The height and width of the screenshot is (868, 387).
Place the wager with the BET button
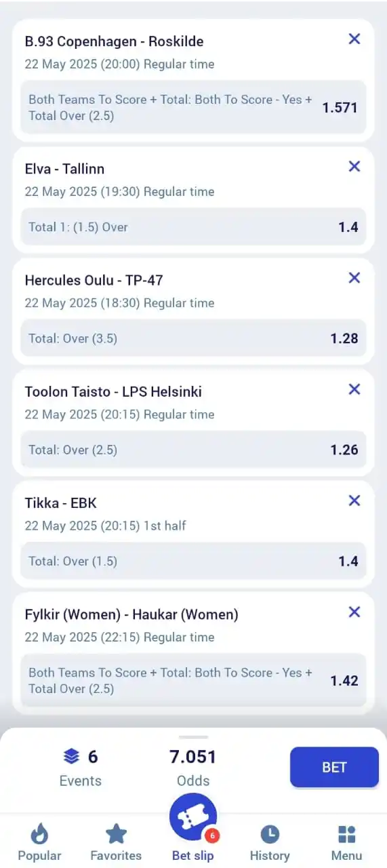coord(334,768)
